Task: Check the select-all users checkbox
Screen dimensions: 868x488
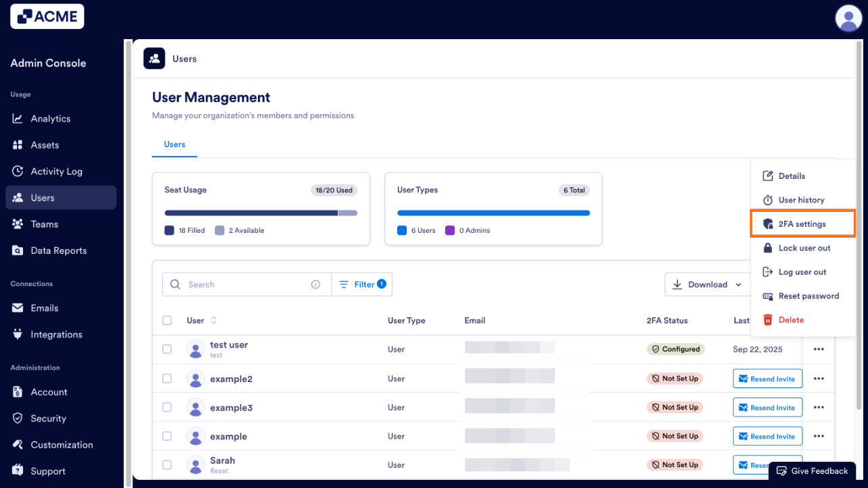Action: tap(167, 321)
